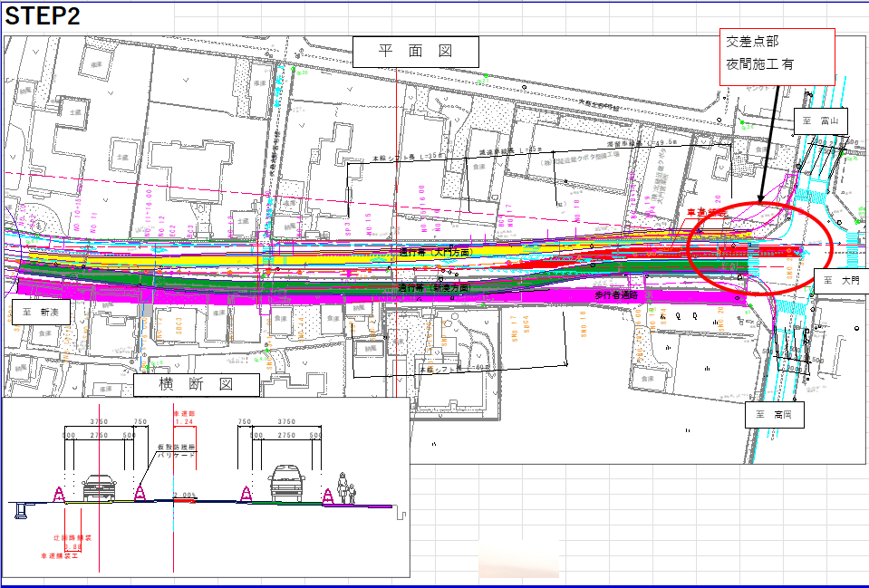Select the red 車道舗装工 label
Screen dimensions: 869x588
pyautogui.click(x=60, y=555)
